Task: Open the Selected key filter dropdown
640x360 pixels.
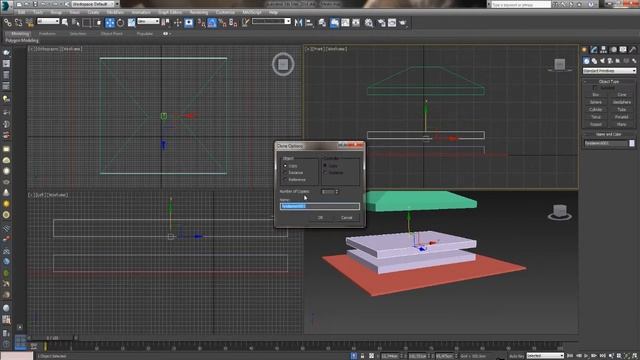Action: click(545, 356)
